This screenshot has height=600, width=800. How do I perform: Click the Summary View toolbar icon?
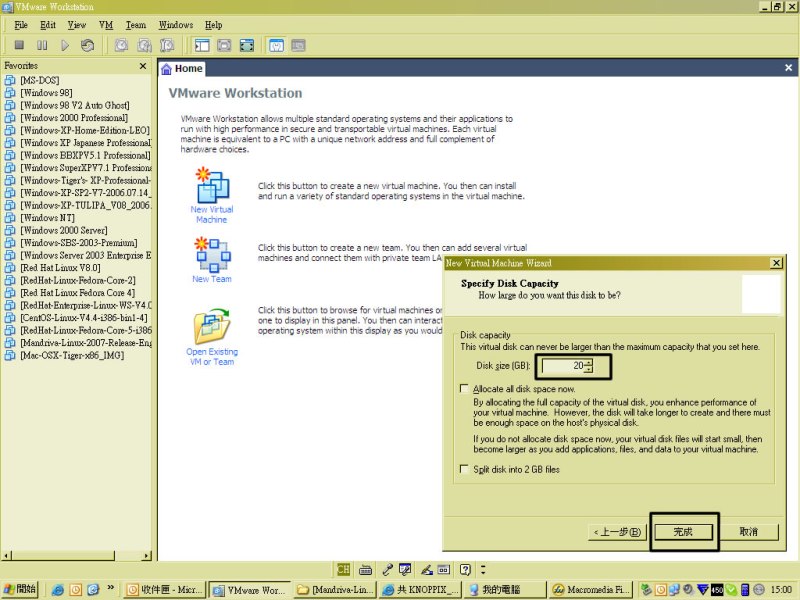(x=276, y=45)
